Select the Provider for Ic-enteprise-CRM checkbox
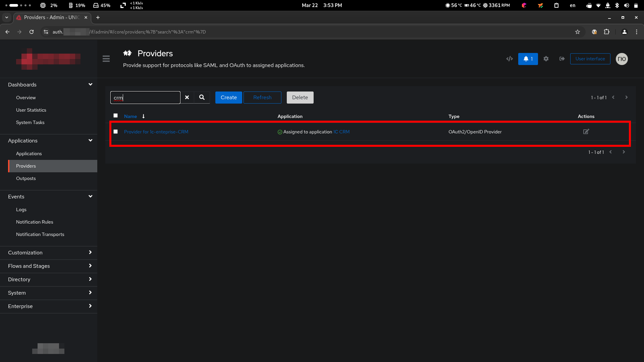Image resolution: width=644 pixels, height=362 pixels. 116,132
